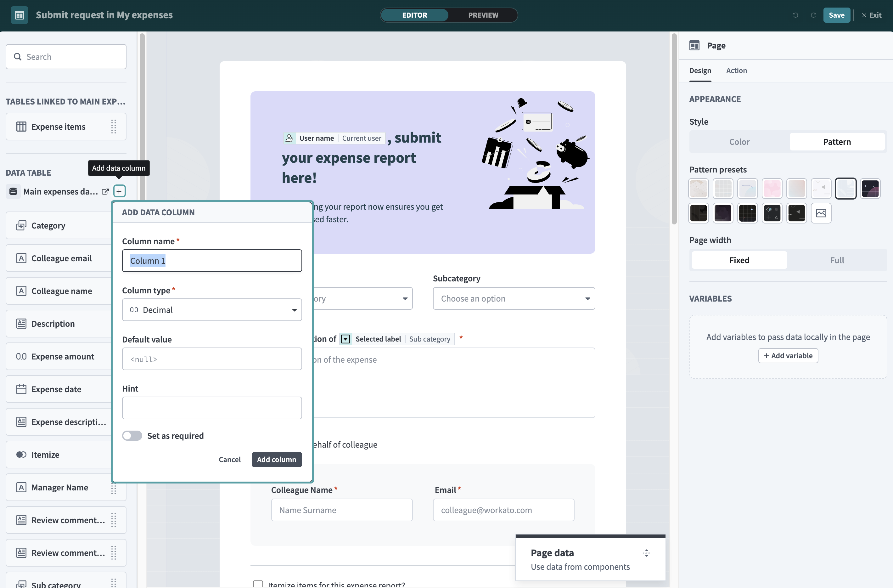Image resolution: width=893 pixels, height=588 pixels.
Task: Click the Default value input field
Action: 212,359
